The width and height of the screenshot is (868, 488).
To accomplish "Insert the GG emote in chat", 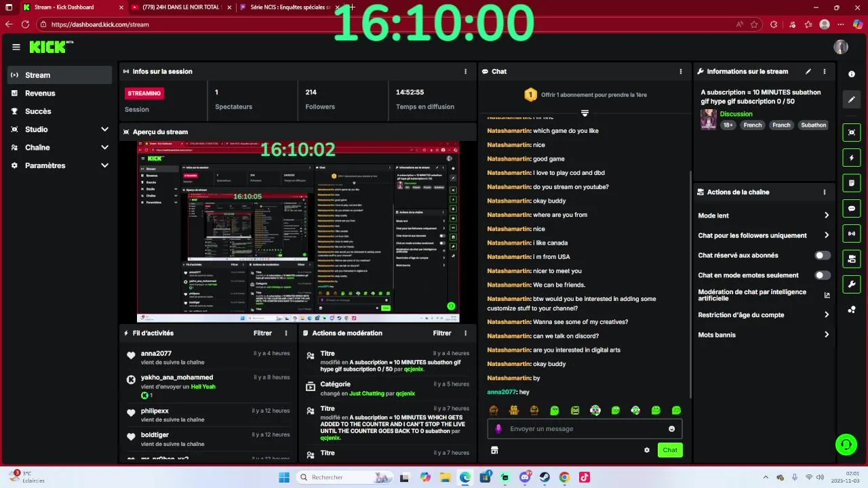I will tap(514, 410).
